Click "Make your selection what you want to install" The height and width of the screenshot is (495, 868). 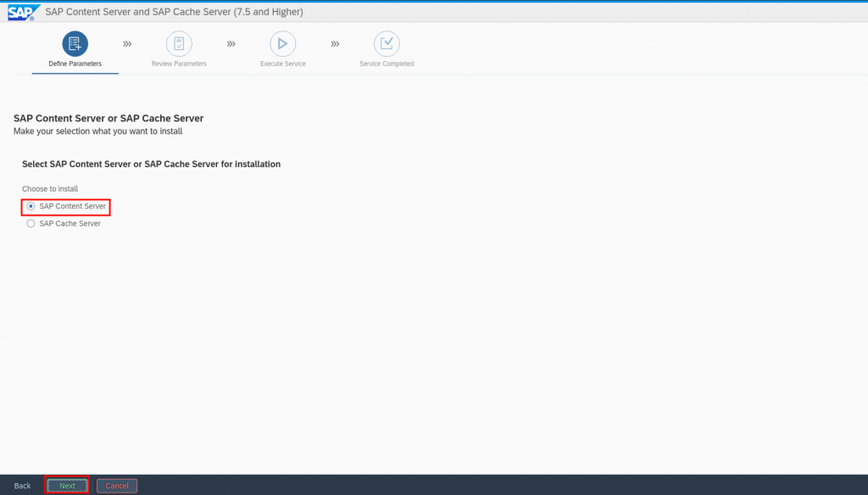(97, 131)
